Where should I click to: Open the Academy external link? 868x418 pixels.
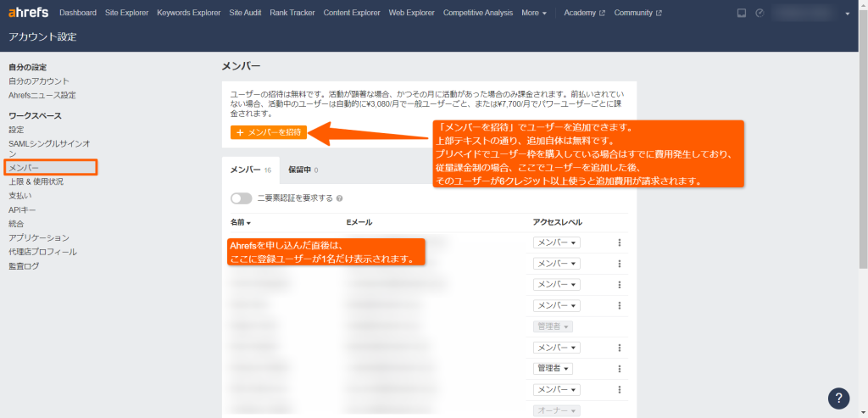585,13
